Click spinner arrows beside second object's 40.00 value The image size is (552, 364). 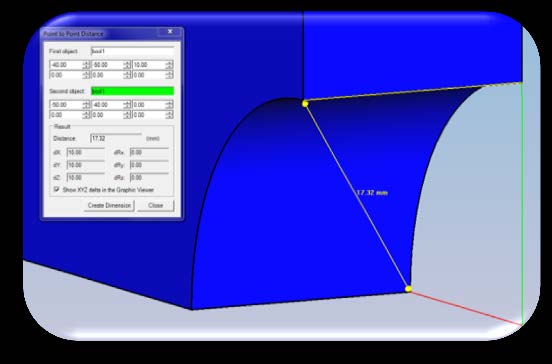pos(127,105)
